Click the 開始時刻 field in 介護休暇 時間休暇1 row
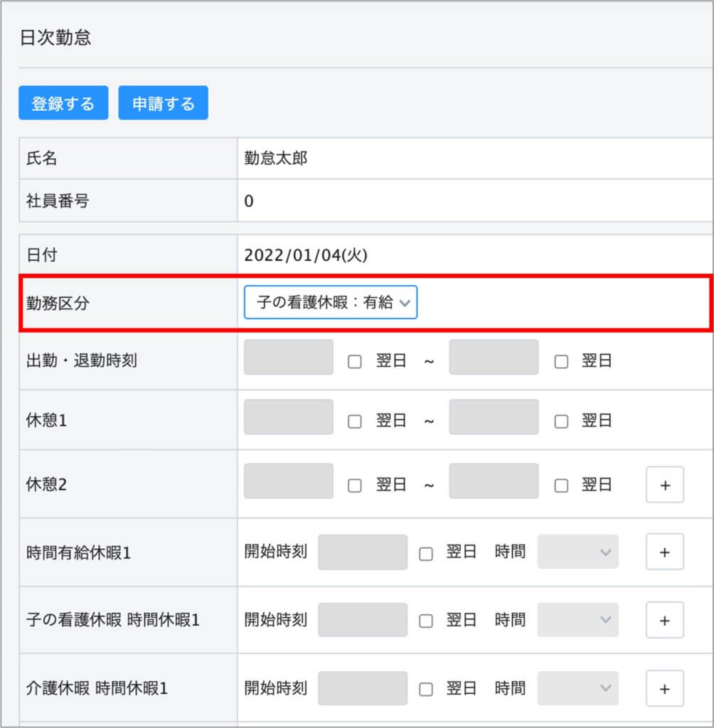714x728 pixels. [363, 688]
